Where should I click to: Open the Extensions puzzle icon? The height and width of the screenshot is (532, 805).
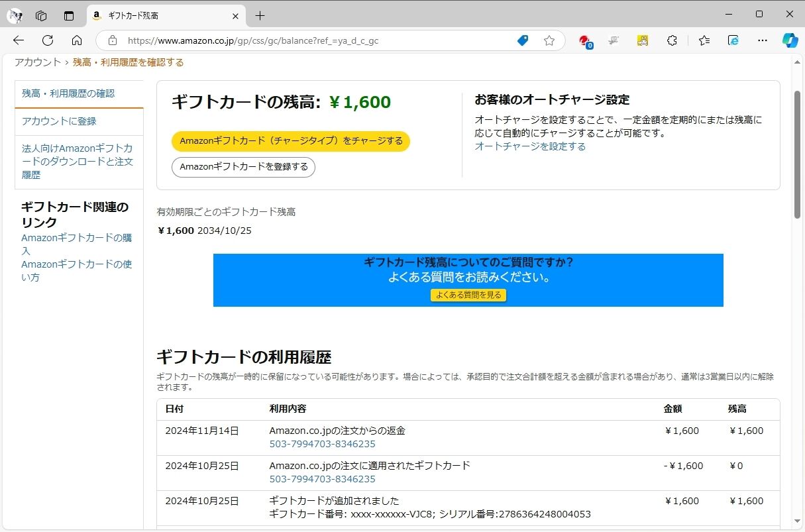click(x=672, y=40)
